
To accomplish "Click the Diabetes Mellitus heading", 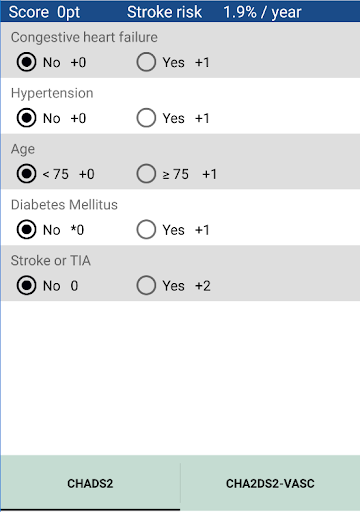I will coord(64,205).
